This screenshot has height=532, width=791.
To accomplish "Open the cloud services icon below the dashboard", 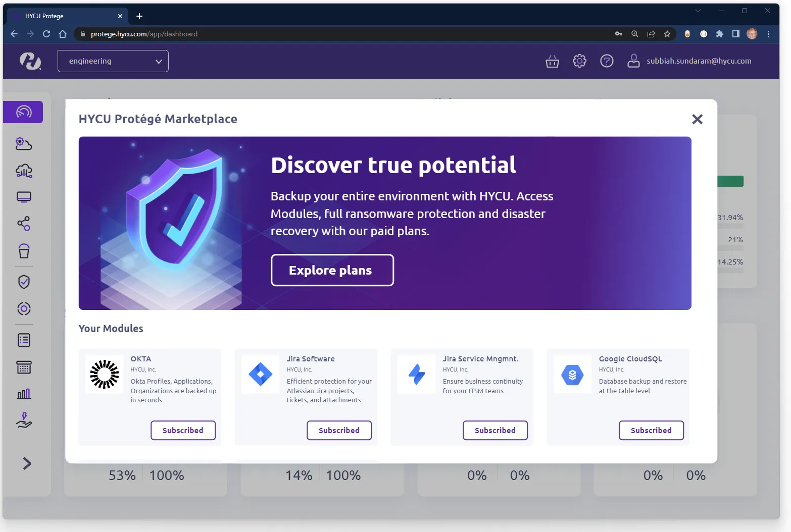I will 23,144.
